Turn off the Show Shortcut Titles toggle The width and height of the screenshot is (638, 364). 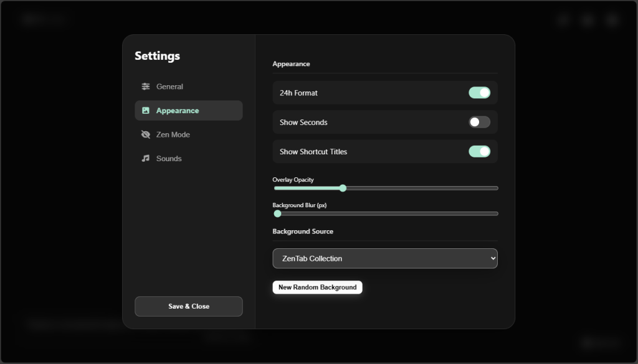pyautogui.click(x=479, y=151)
